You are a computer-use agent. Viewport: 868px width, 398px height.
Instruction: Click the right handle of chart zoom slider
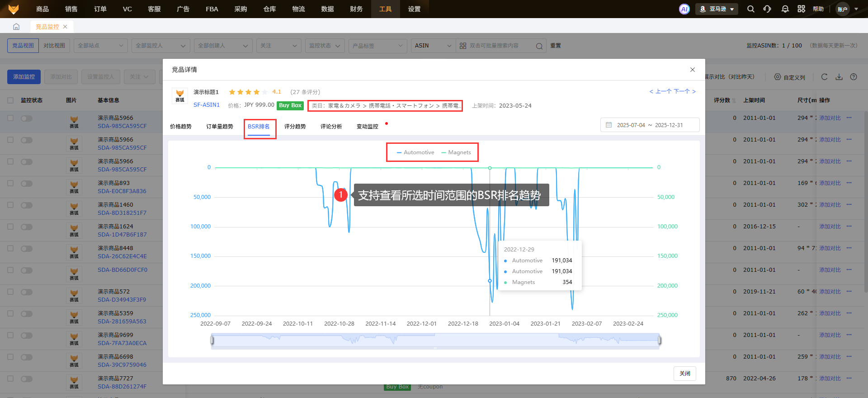click(x=660, y=341)
